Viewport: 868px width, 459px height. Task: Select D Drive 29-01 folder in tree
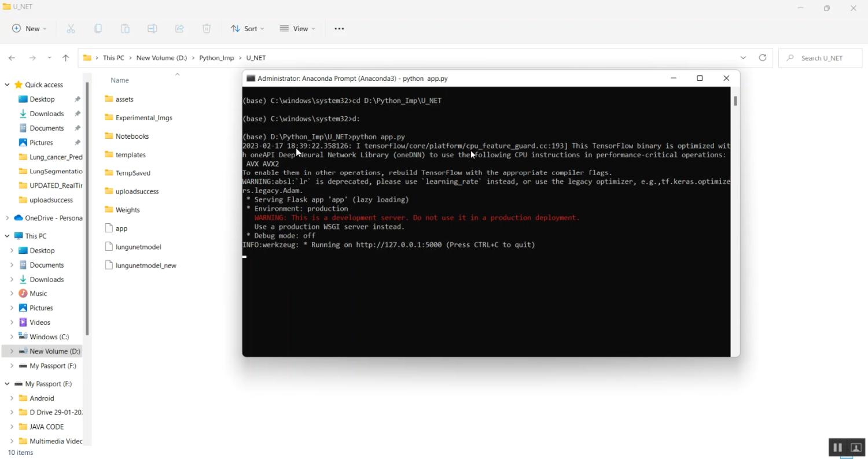pyautogui.click(x=51, y=412)
